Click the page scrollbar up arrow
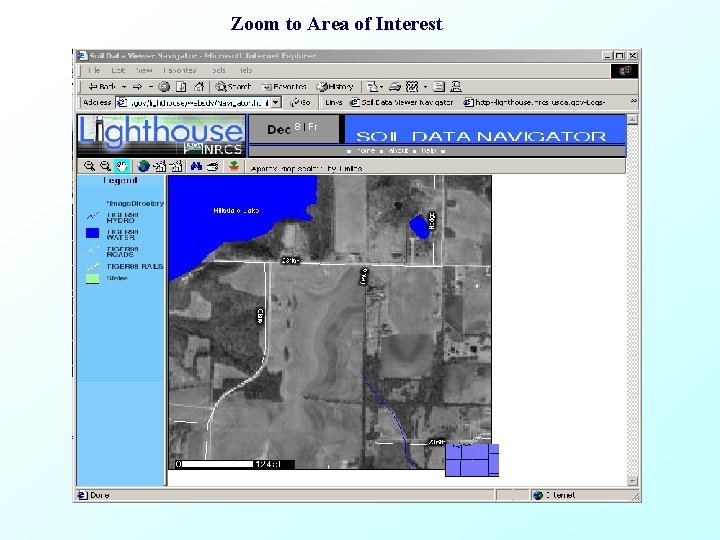720x540 pixels. pyautogui.click(x=632, y=119)
